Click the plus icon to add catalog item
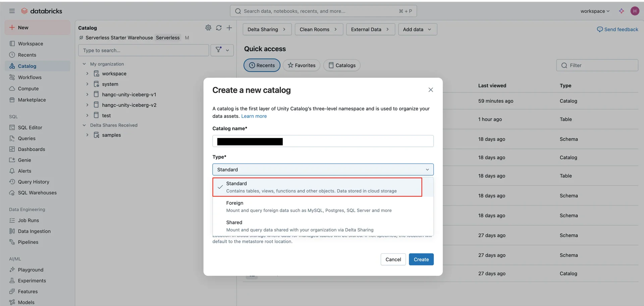644x306 pixels. tap(229, 28)
